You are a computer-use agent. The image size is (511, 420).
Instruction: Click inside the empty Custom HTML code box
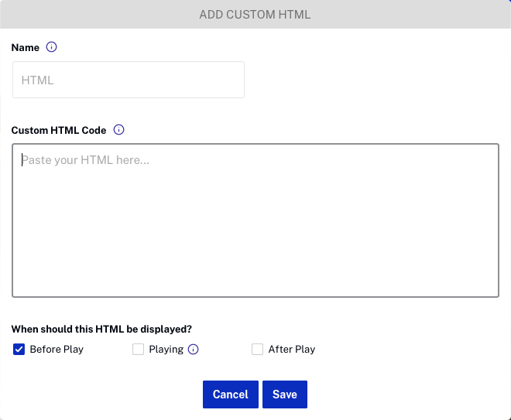coord(256,232)
